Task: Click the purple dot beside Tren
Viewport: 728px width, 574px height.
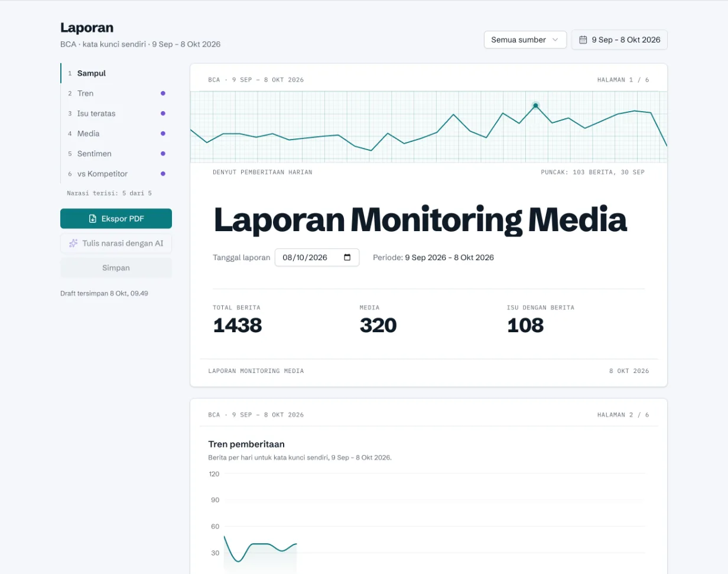Action: coord(163,93)
